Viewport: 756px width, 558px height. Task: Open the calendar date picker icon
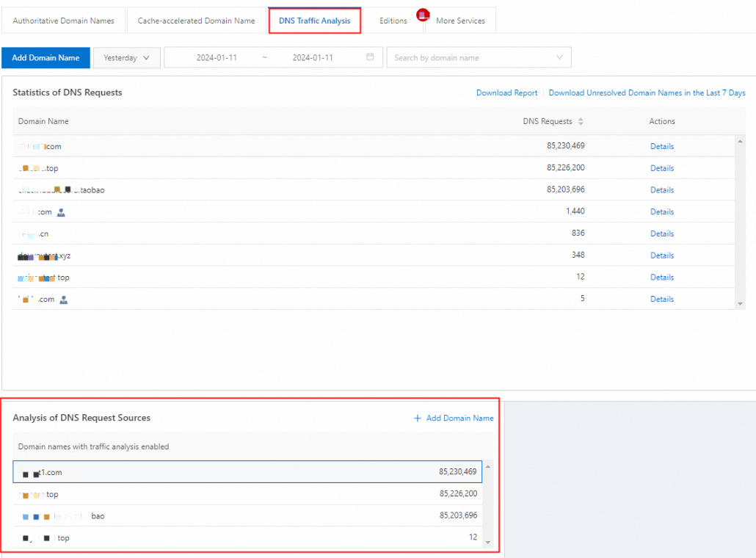[x=370, y=57]
